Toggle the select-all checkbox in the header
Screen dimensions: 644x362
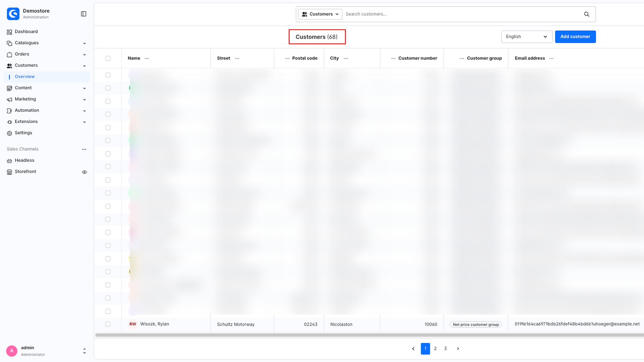pos(108,58)
